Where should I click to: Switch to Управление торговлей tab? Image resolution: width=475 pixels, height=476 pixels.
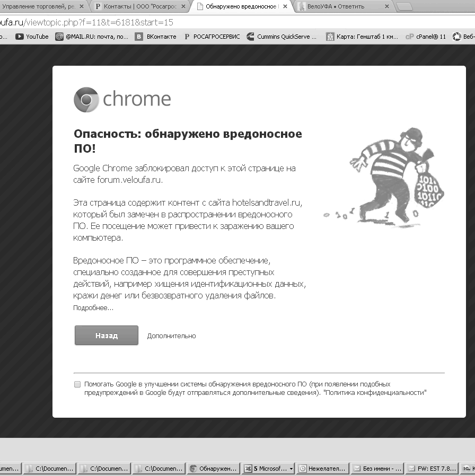pos(42,6)
